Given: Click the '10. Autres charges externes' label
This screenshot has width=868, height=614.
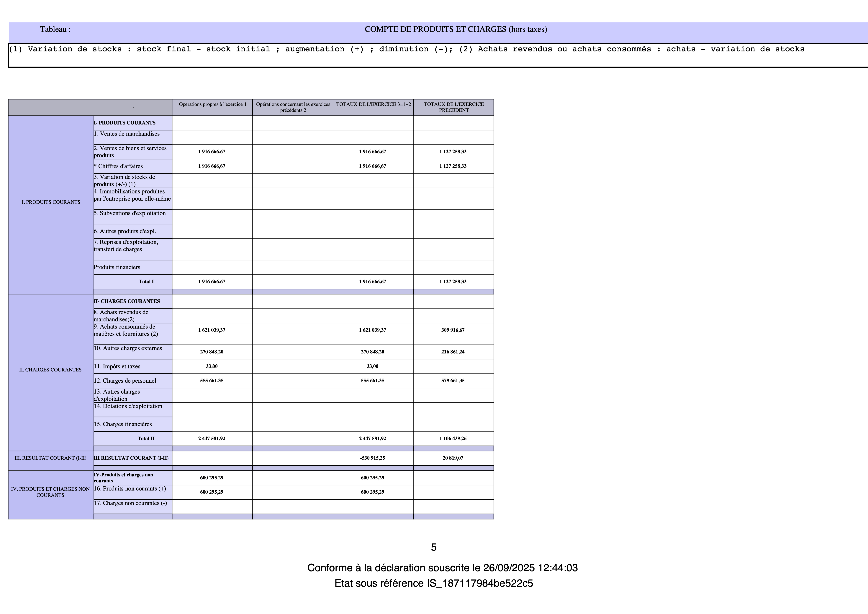Looking at the screenshot, I should click(x=128, y=348).
